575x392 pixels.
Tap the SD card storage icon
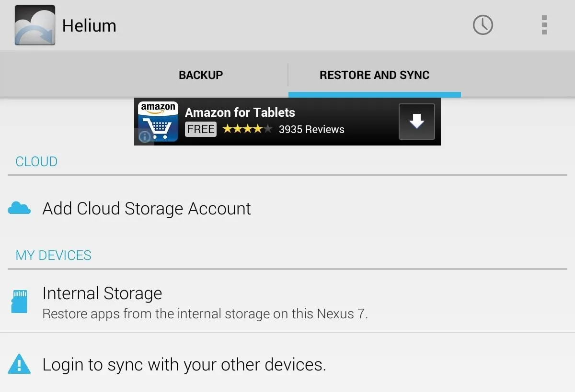click(19, 301)
